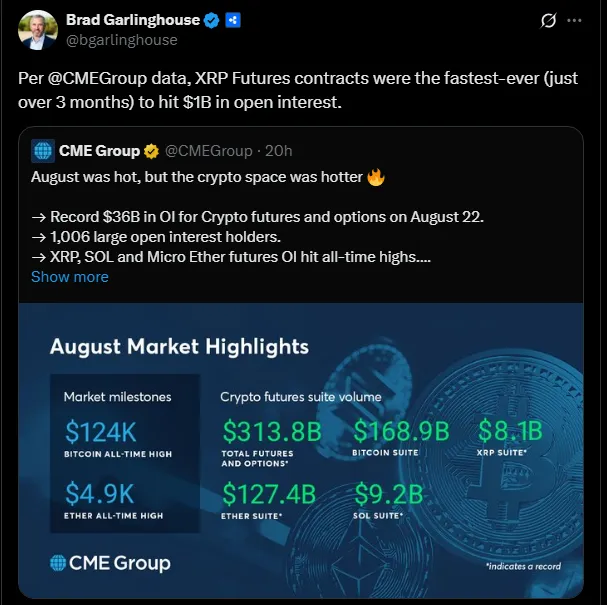Click the @CMEGroup handle in quoted tweet
Image resolution: width=607 pixels, height=605 pixels.
coord(209,151)
